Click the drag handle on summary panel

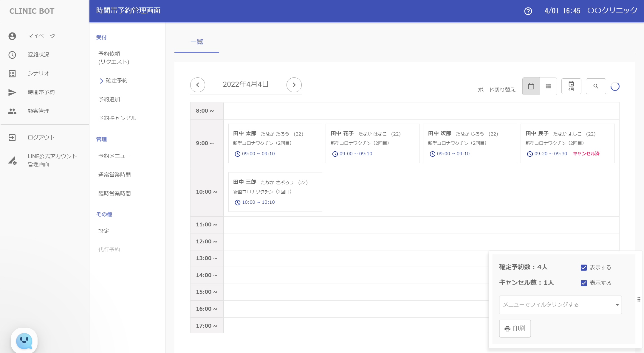[x=639, y=299]
